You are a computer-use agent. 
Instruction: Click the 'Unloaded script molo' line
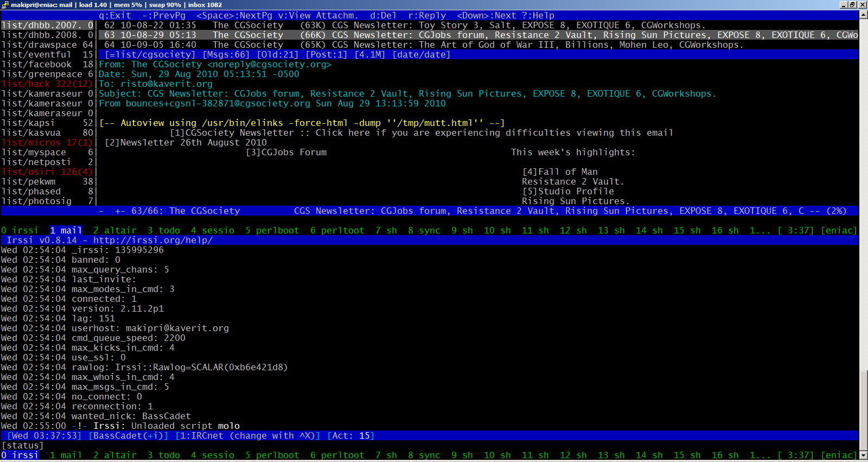click(120, 426)
